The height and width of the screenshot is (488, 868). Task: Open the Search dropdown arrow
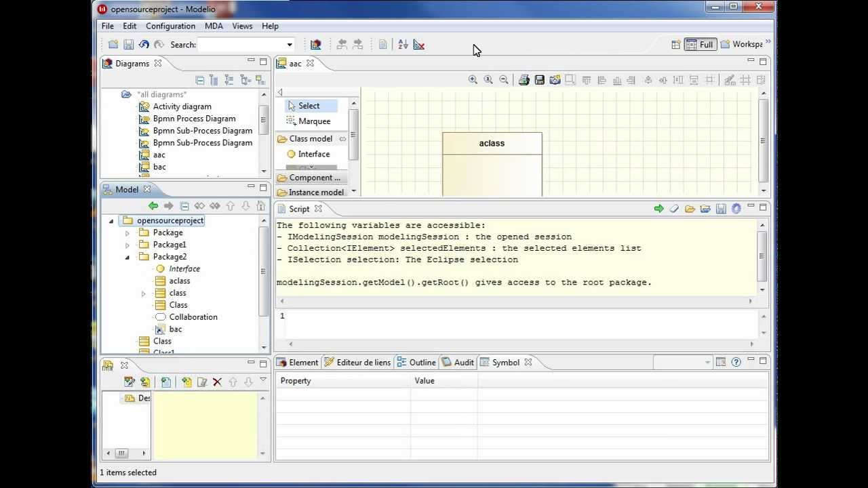point(290,45)
